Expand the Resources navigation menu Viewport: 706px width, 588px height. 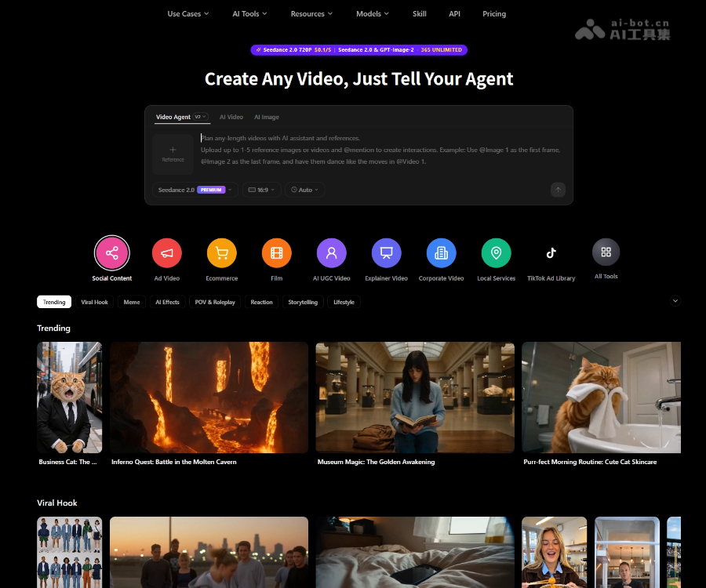[x=311, y=14]
